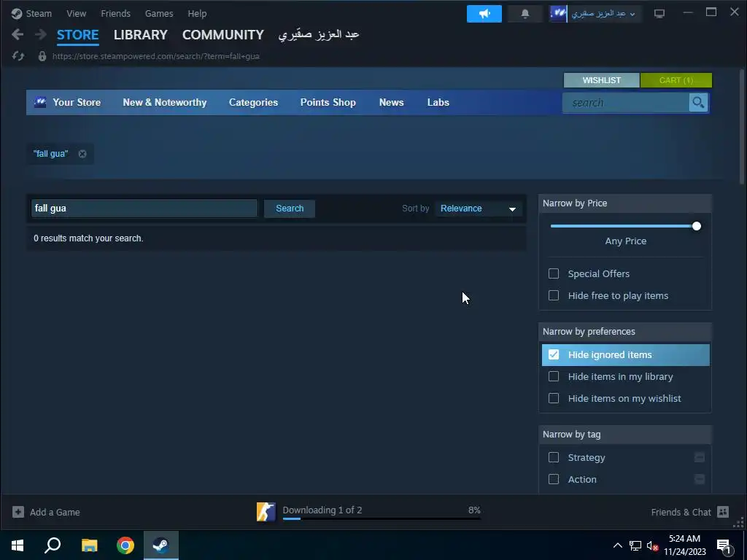Open the CART (1) button

676,80
